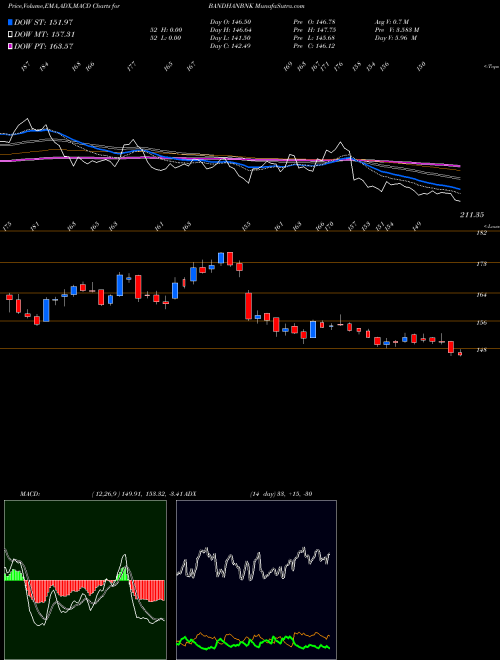Click the 'Pre C: 146.12' value
This screenshot has width=500, height=660.
314,46
